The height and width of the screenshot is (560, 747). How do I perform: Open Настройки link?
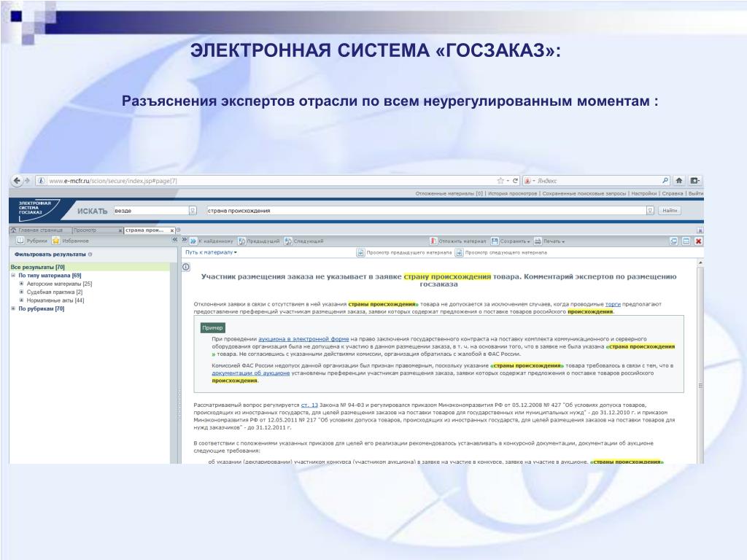643,194
